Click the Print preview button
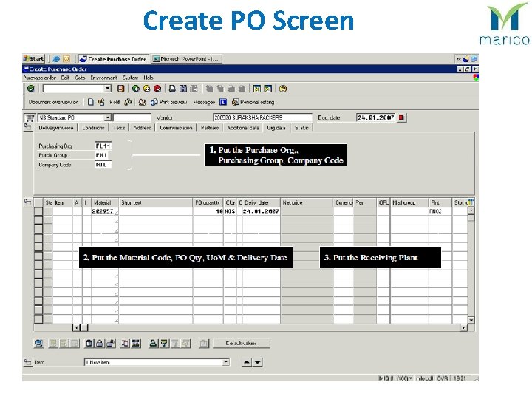 [x=169, y=102]
